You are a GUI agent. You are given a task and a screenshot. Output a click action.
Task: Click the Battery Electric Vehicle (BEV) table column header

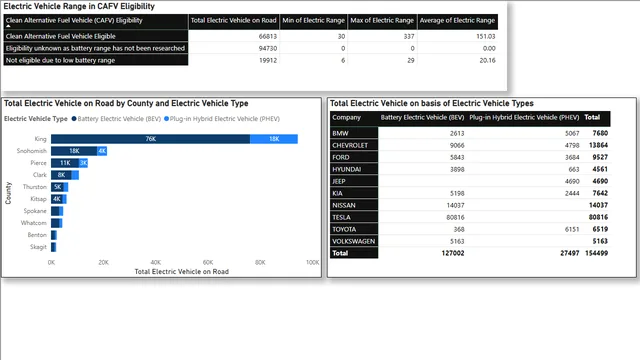[422, 118]
